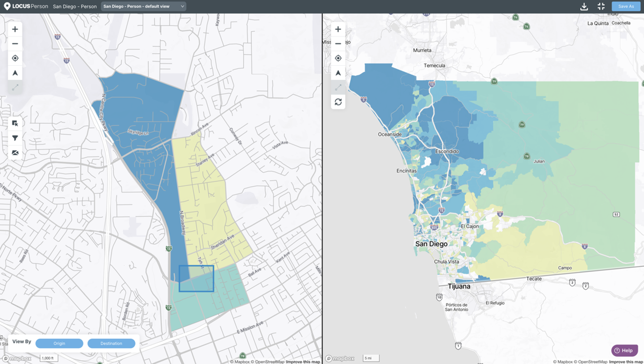This screenshot has height=364, width=644.
Task: Open the filter funnel tool
Action: coord(15,138)
